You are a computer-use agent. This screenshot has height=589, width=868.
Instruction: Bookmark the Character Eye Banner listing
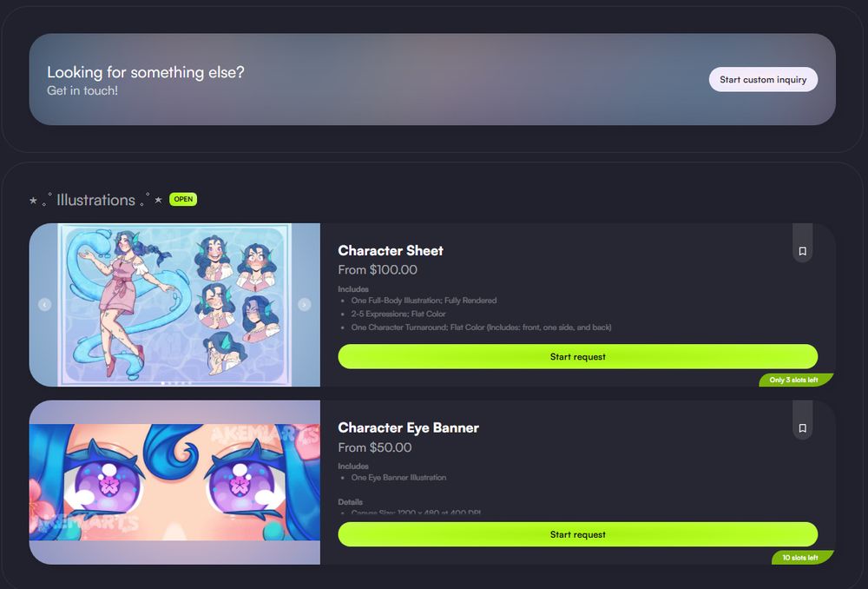802,428
